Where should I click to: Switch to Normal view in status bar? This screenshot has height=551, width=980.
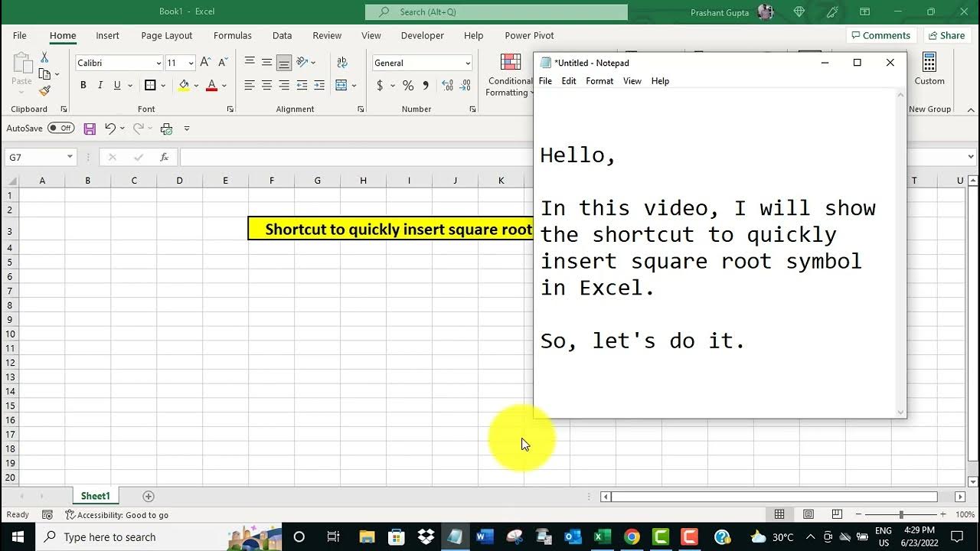(x=779, y=514)
